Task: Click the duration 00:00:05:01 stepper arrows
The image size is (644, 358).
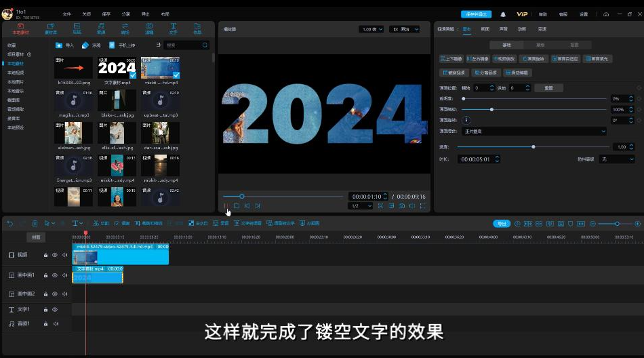Action: pyautogui.click(x=497, y=159)
